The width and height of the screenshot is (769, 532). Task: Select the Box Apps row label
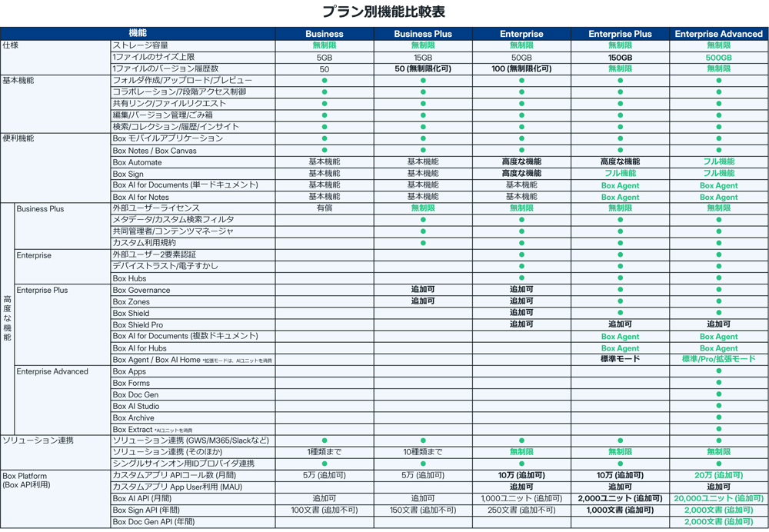[x=129, y=371]
